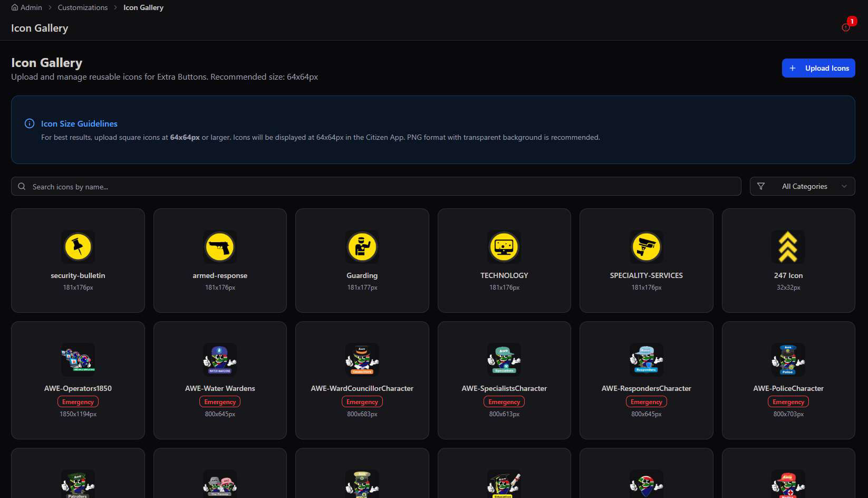The width and height of the screenshot is (868, 498).
Task: Select the 247 Icon chevrons image
Action: click(x=788, y=247)
